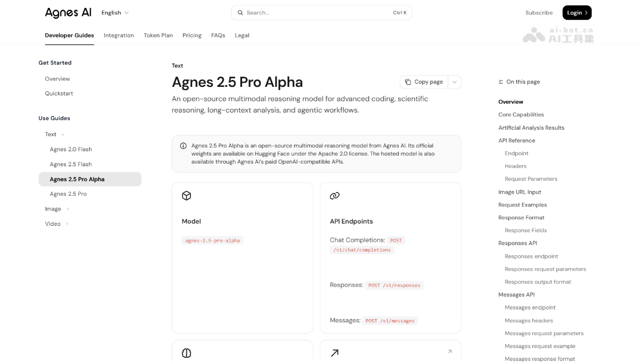Screen dimensions: 644x362
Task: Click the POST /v1/messages code tag
Action: click(390, 321)
